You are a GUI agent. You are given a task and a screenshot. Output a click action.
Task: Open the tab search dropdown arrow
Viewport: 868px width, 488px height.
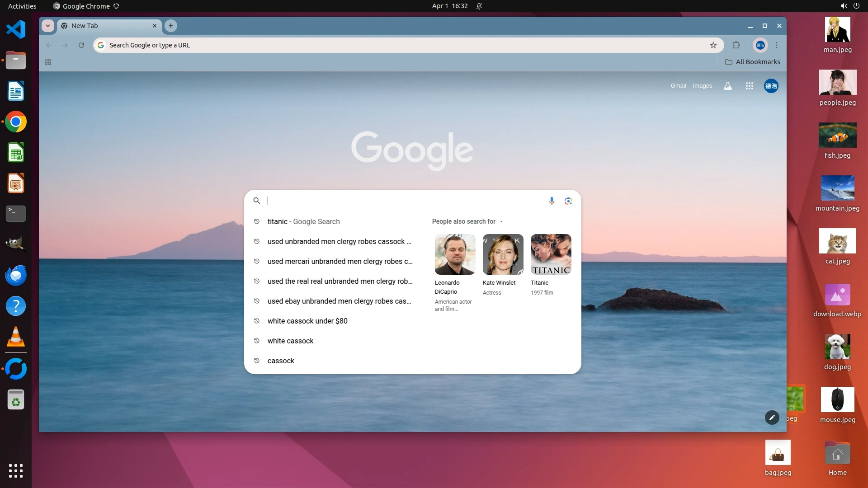click(48, 26)
